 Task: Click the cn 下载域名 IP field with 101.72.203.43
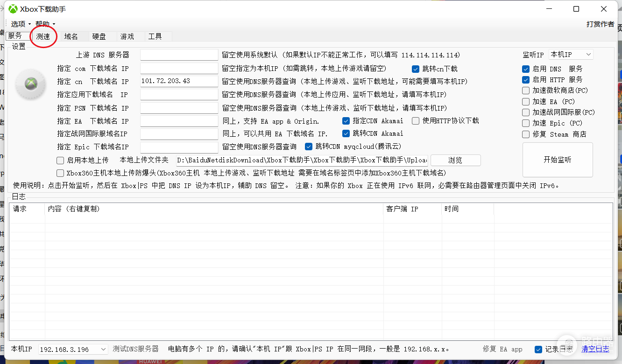[x=179, y=81]
